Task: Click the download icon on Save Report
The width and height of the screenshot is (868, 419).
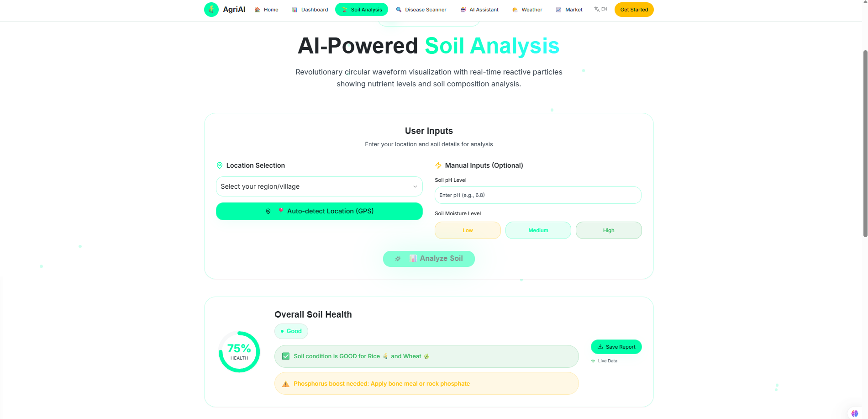Action: click(600, 347)
